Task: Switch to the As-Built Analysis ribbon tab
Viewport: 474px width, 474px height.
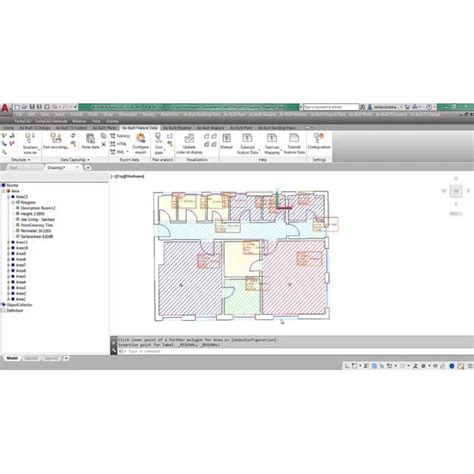Action: tap(210, 128)
